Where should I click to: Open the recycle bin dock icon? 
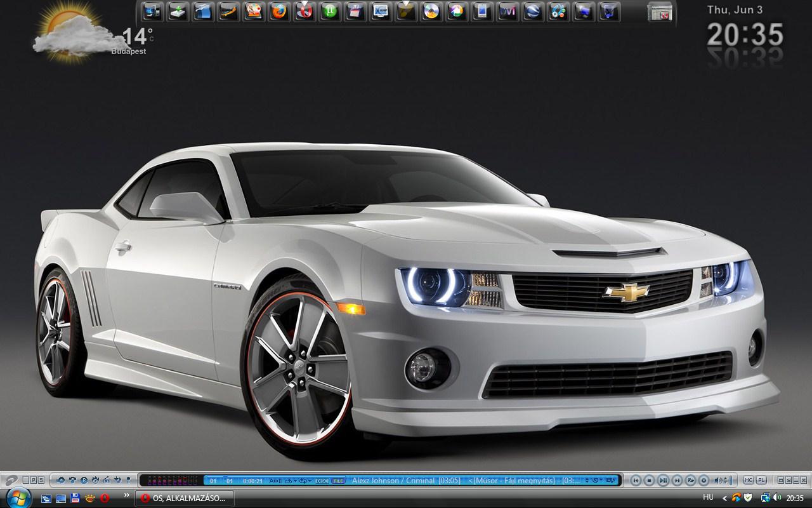pyautogui.click(x=609, y=11)
